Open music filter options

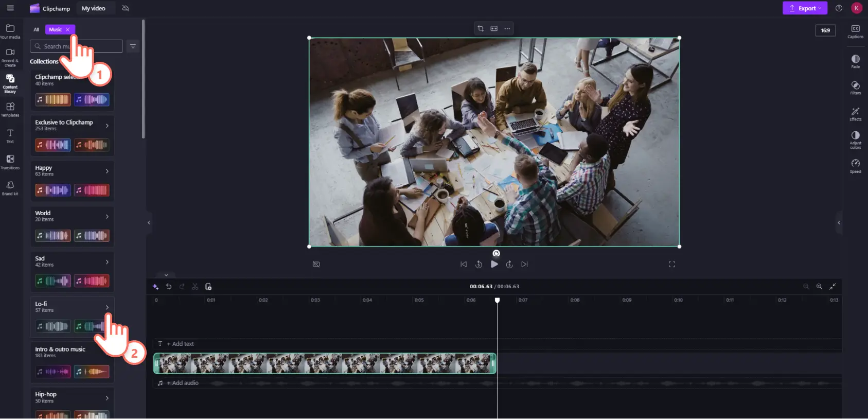pyautogui.click(x=133, y=46)
